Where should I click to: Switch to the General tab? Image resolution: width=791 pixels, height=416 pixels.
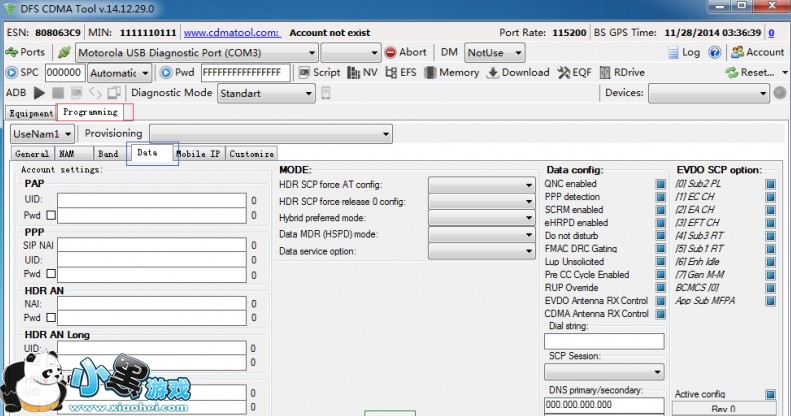pos(32,154)
